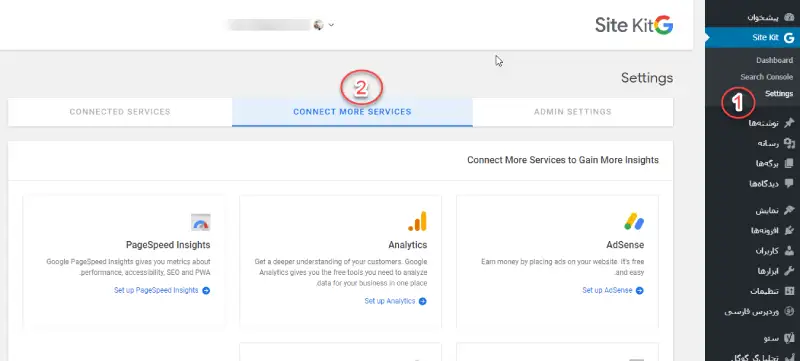The image size is (800, 361).
Task: Click 'Connect More Services to Gain More Insights' heading
Action: coord(563,160)
